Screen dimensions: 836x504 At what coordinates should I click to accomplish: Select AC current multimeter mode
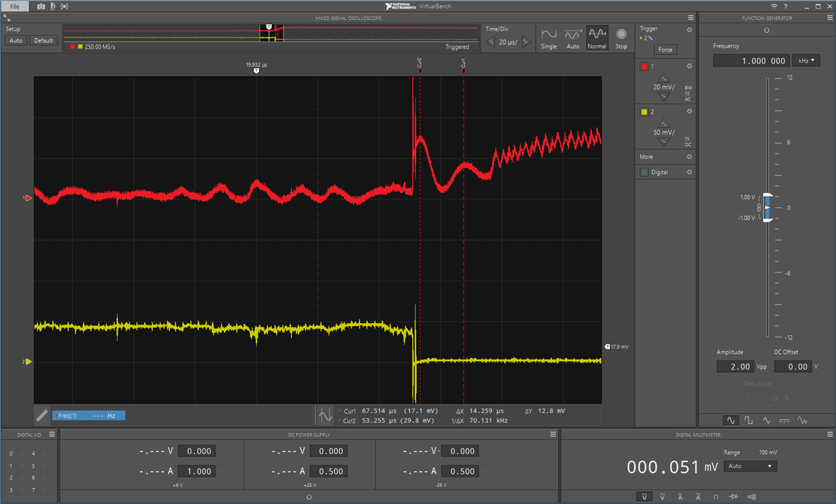click(698, 497)
